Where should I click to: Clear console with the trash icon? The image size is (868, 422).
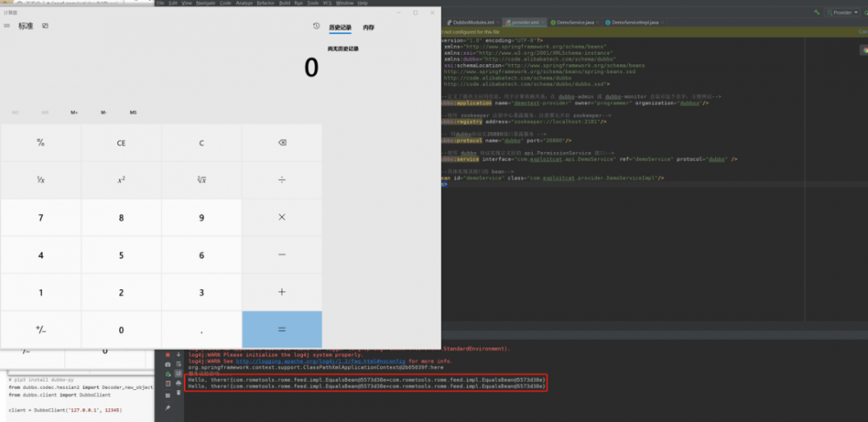pos(178,392)
